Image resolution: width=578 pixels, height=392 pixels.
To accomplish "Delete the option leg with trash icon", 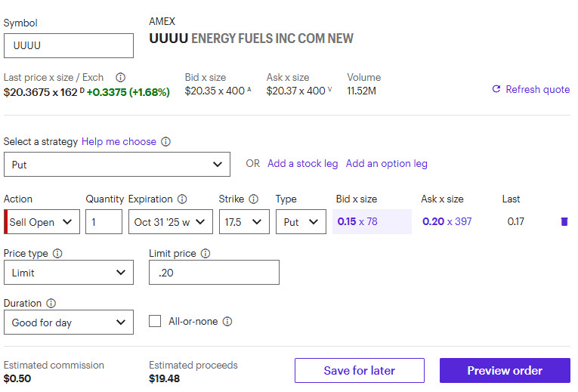I will tap(564, 221).
